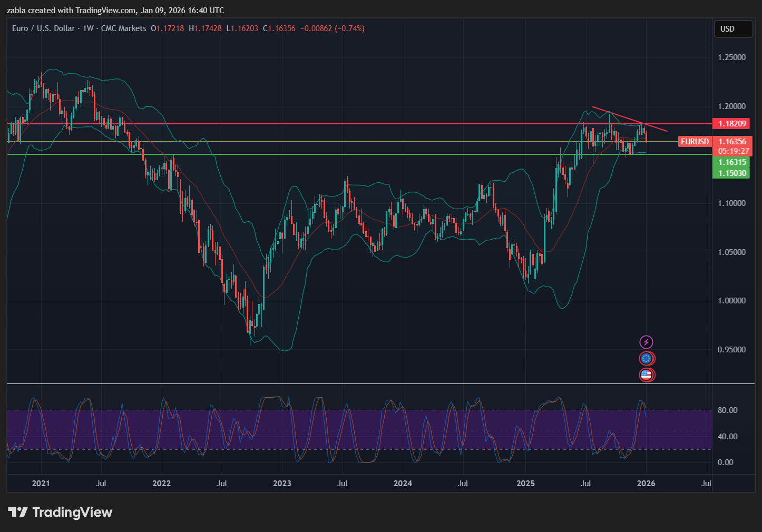This screenshot has height=532, width=762.
Task: Click the 0.00 level on oscillator scale
Action: click(725, 462)
